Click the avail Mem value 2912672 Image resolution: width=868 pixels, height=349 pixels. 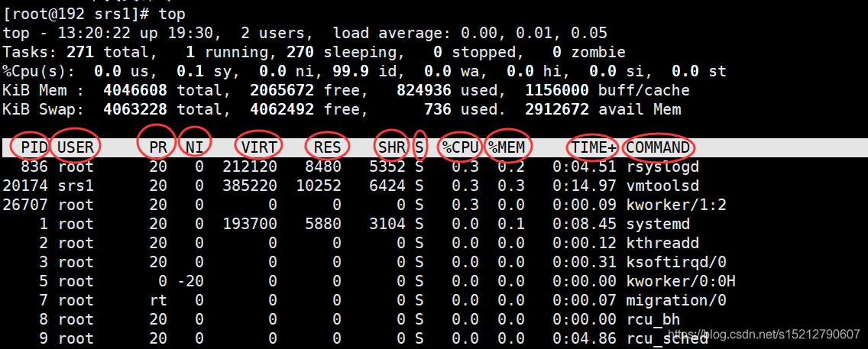[557, 109]
